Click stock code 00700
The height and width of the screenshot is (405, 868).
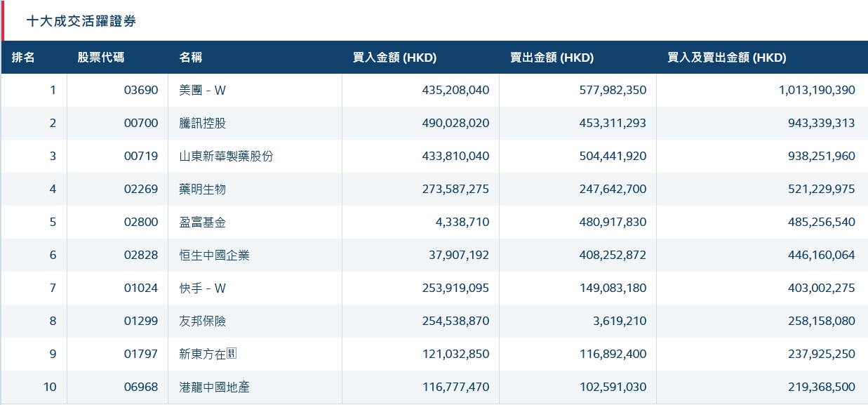point(141,123)
